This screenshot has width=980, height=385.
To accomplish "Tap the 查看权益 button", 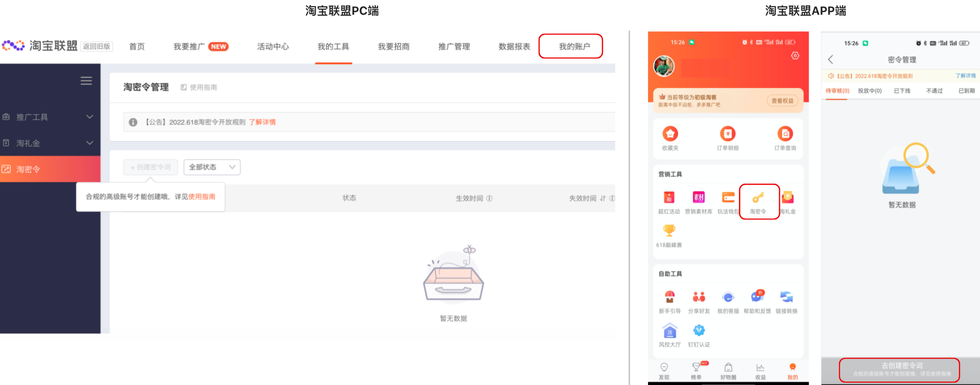I will coord(783,101).
